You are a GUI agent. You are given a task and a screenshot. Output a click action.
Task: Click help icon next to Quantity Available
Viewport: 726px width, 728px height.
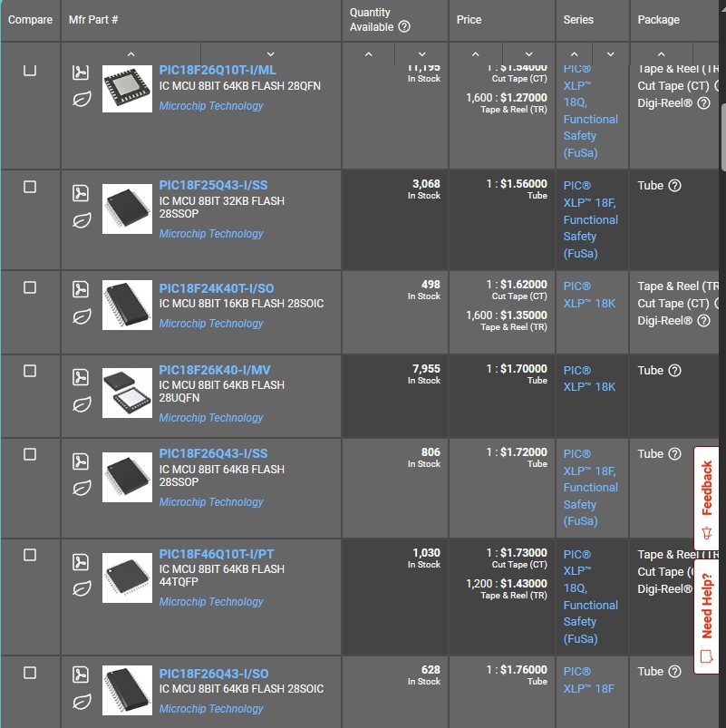coord(404,26)
